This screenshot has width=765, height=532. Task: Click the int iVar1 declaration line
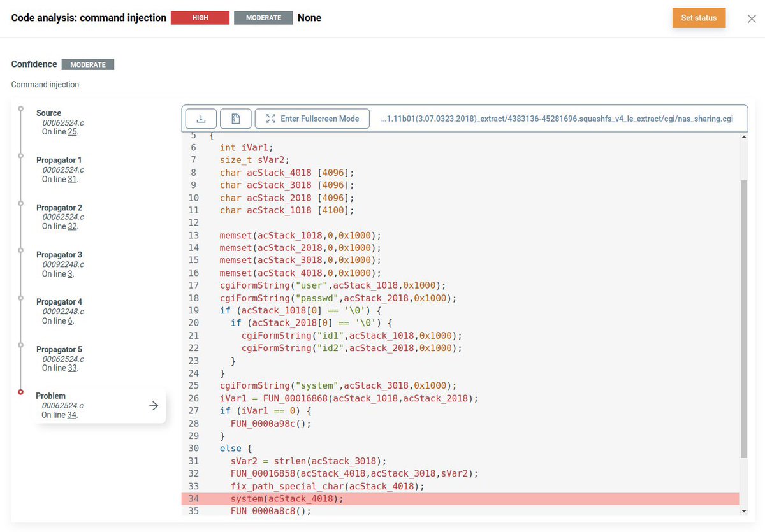coord(247,147)
